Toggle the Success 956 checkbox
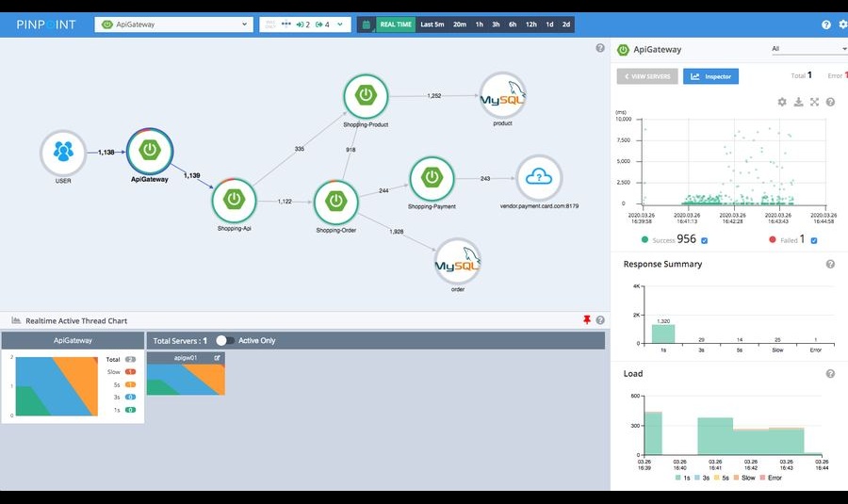The width and height of the screenshot is (848, 504). click(x=704, y=240)
